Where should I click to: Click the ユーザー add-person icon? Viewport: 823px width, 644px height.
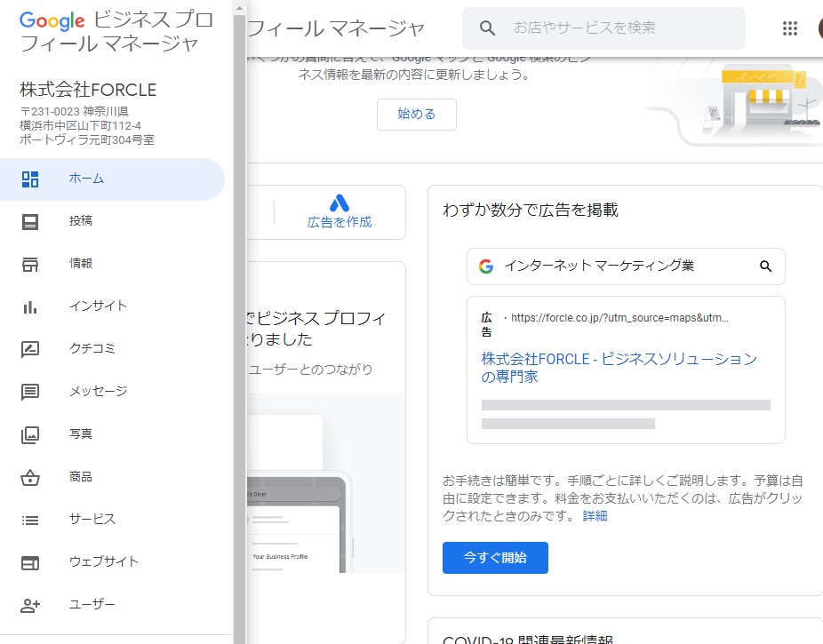pyautogui.click(x=30, y=606)
